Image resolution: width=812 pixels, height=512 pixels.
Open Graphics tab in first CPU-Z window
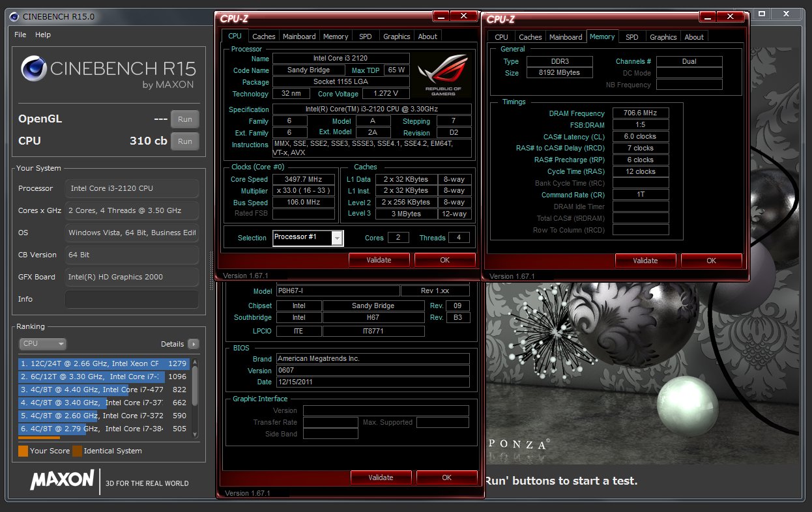coord(396,36)
